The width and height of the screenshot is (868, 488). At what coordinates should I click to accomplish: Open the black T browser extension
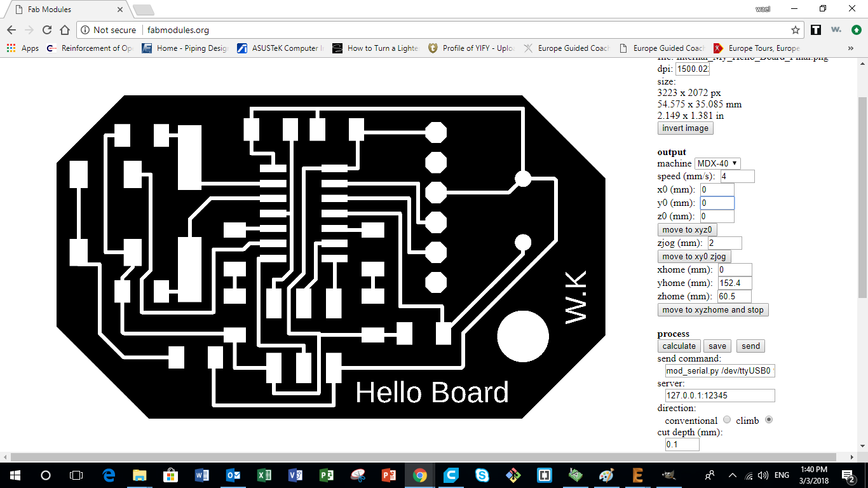[816, 30]
